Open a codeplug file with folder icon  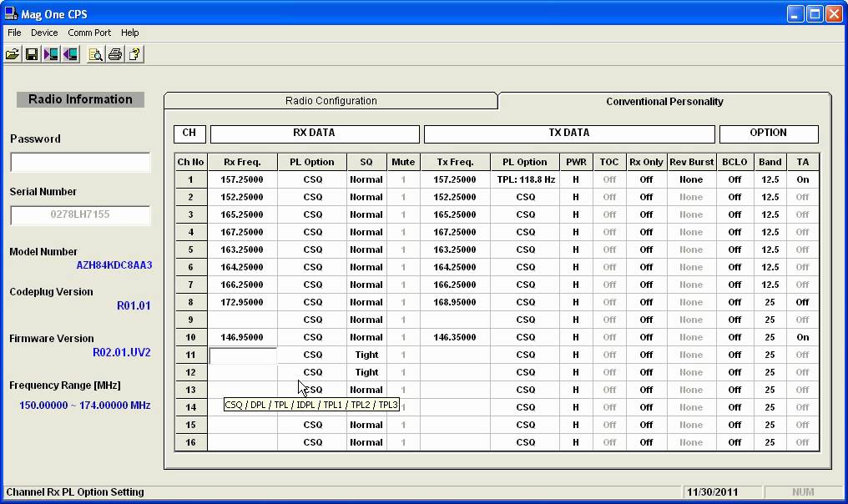(x=13, y=54)
